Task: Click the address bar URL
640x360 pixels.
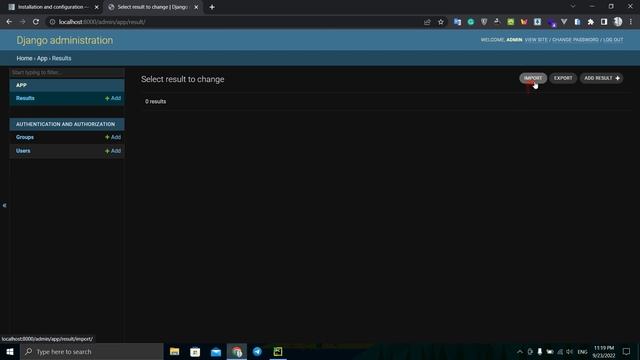Action: (x=102, y=22)
